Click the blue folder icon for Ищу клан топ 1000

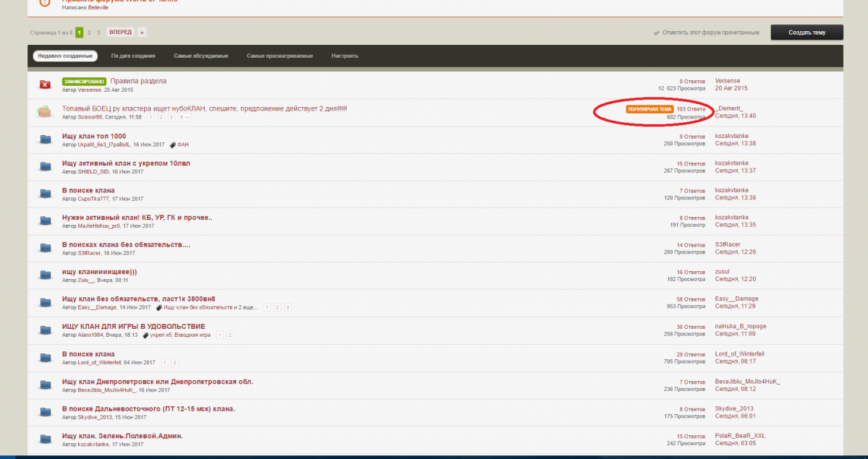click(45, 140)
